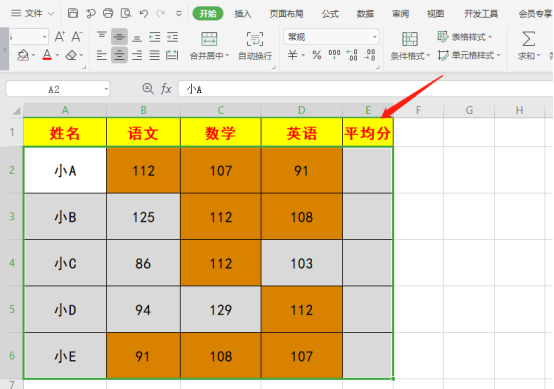Decrease font size with A- icon
This screenshot has height=389, width=554.
pos(77,36)
